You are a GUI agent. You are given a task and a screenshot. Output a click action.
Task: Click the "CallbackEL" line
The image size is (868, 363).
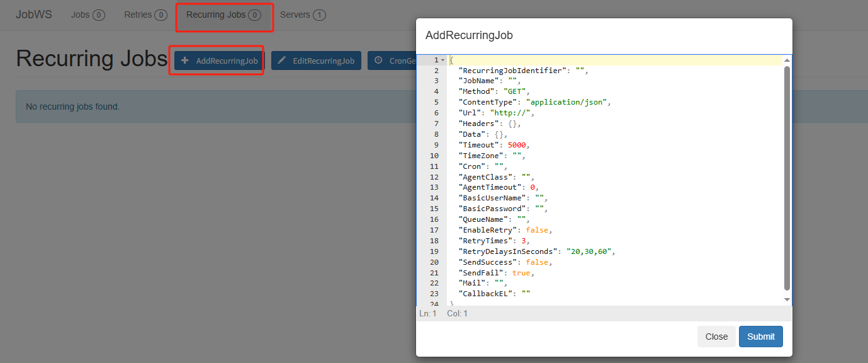point(495,294)
